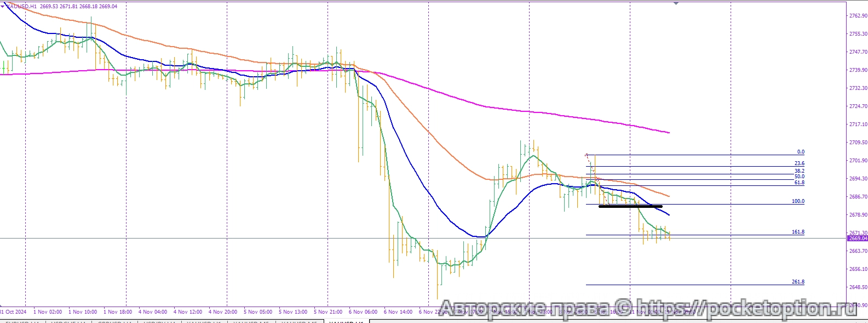Select the orange moving average line end

click(x=668, y=196)
